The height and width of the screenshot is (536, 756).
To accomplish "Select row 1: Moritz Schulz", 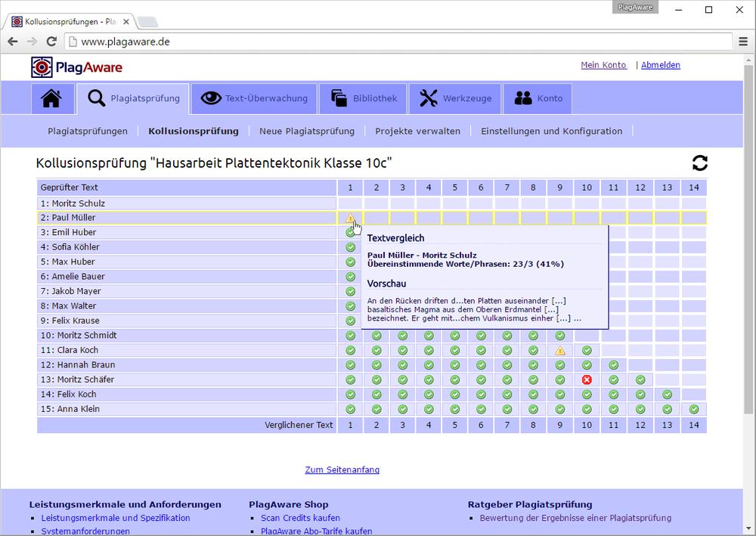I will [x=187, y=203].
